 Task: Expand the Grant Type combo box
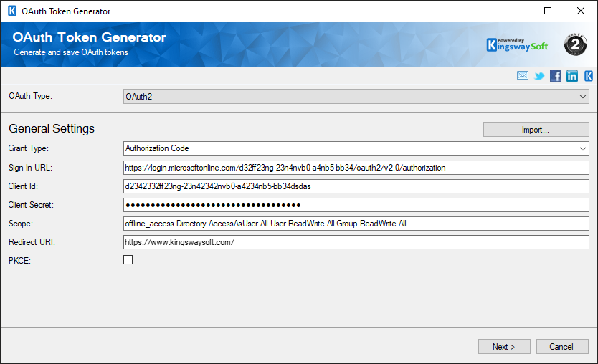click(x=356, y=148)
